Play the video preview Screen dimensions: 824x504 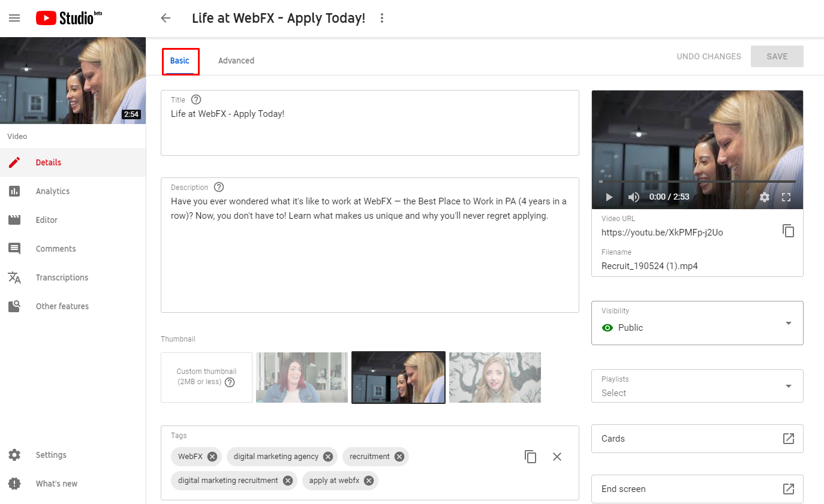609,197
